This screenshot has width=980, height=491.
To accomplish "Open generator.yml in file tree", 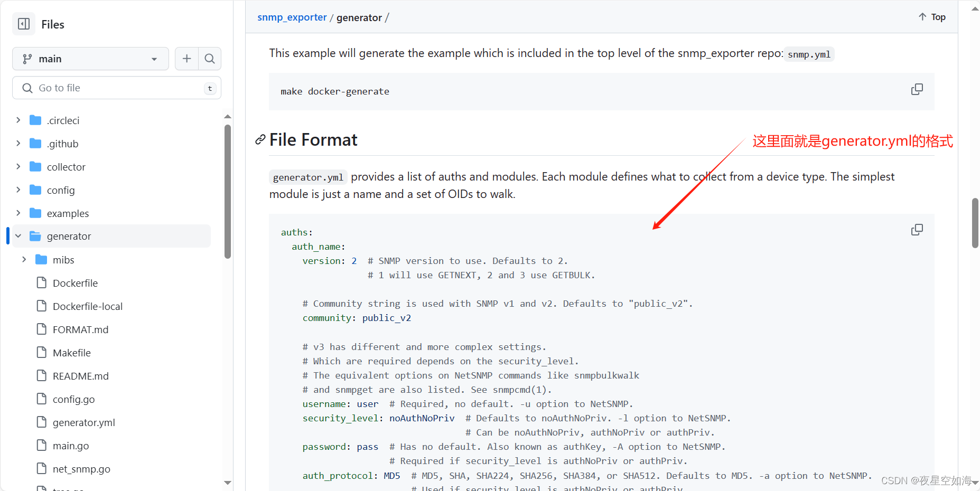I will [83, 422].
